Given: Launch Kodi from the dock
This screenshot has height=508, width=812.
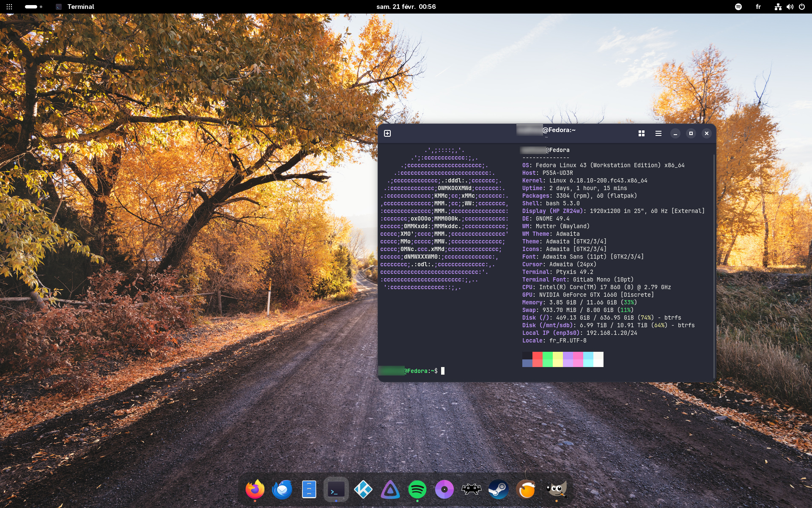Looking at the screenshot, I should point(363,489).
